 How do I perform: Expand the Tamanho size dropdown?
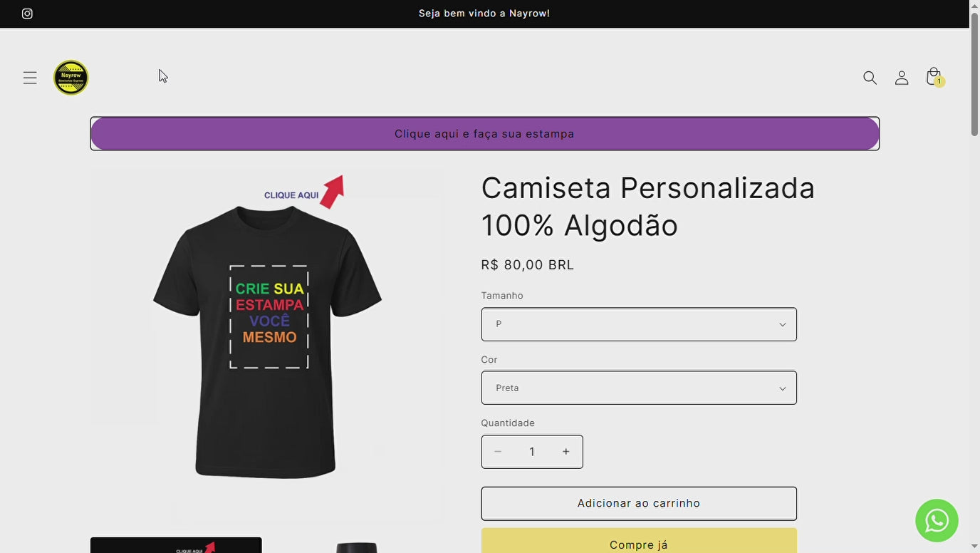(639, 324)
